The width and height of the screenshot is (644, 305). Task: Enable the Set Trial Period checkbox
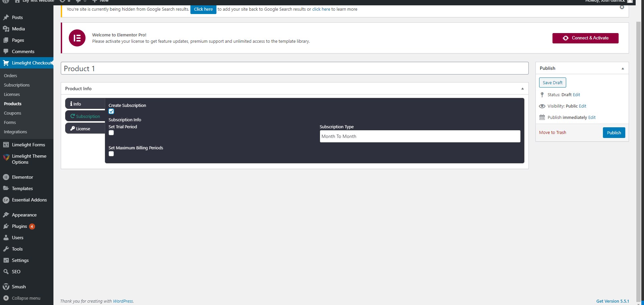click(111, 133)
